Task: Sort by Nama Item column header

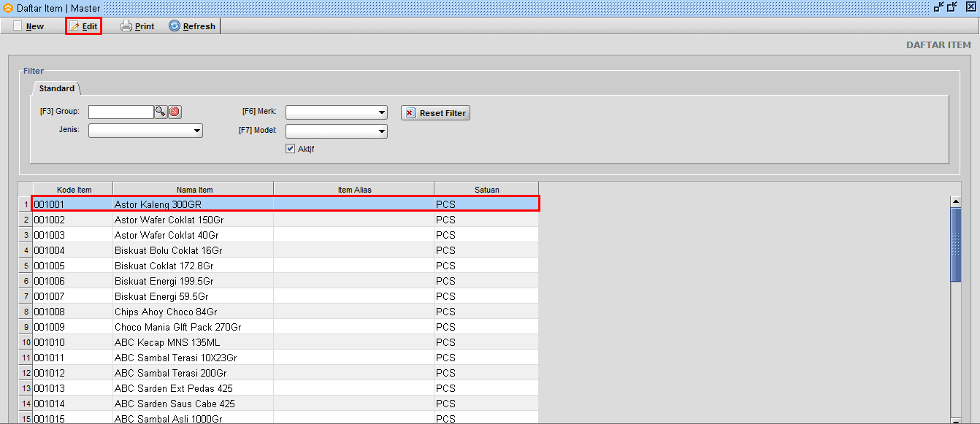Action: (x=194, y=189)
